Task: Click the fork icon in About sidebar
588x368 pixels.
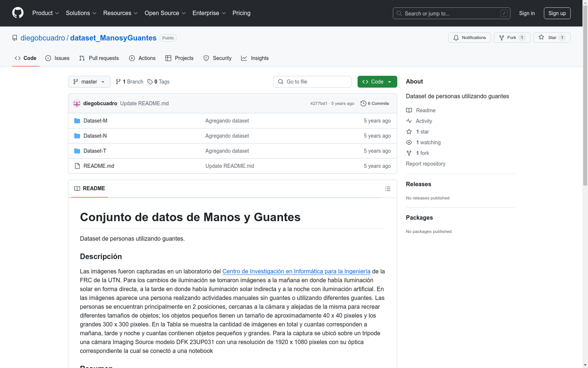Action: pos(409,153)
